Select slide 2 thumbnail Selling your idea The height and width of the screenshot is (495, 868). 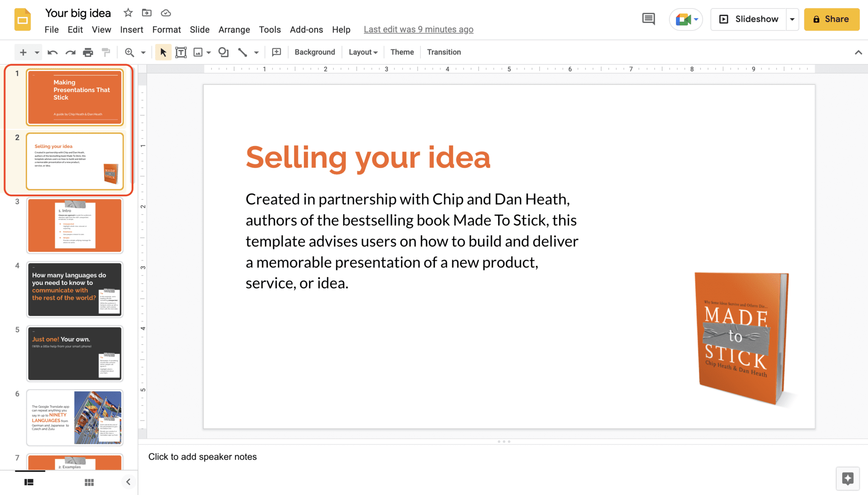click(x=75, y=161)
